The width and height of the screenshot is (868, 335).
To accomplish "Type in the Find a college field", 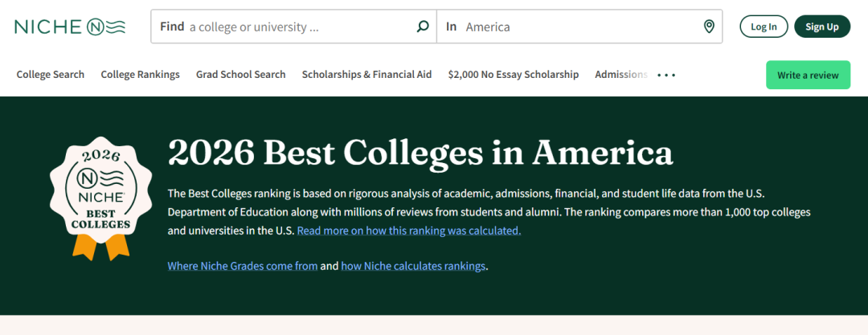I will pyautogui.click(x=297, y=27).
